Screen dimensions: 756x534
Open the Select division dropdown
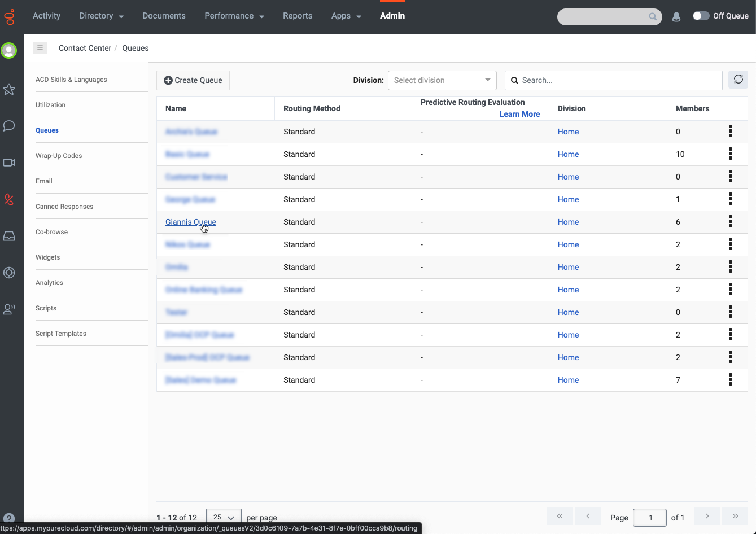click(x=442, y=80)
